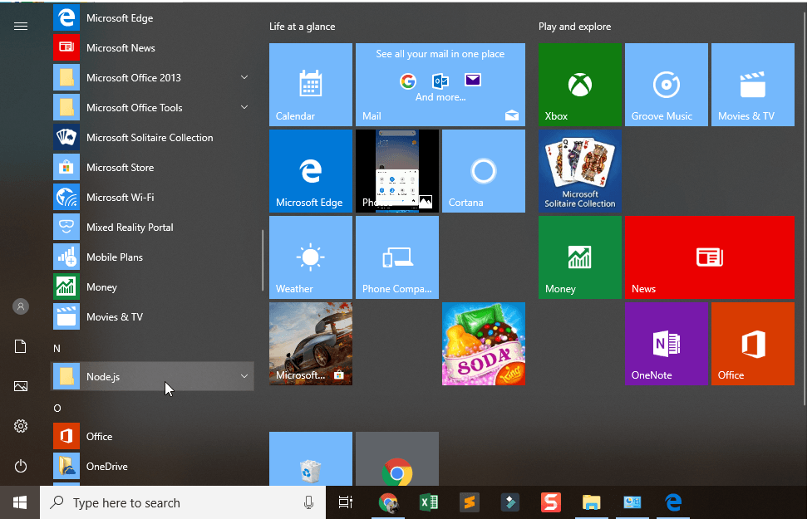Click the 'Type here to search' box
The width and height of the screenshot is (812, 519).
click(x=183, y=503)
